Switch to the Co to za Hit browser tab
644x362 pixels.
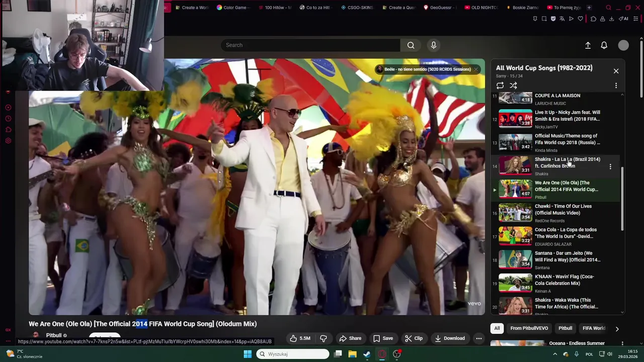tap(315, 8)
